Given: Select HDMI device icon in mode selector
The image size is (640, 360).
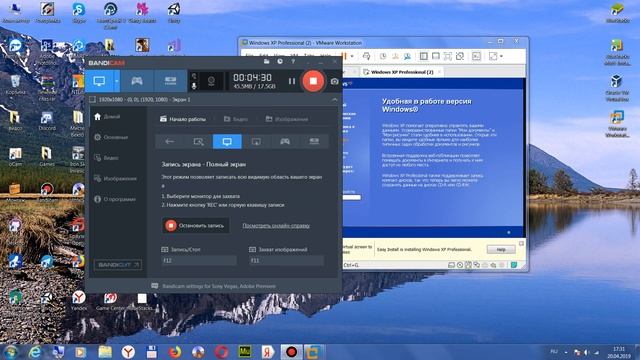Looking at the screenshot, I should (x=314, y=141).
